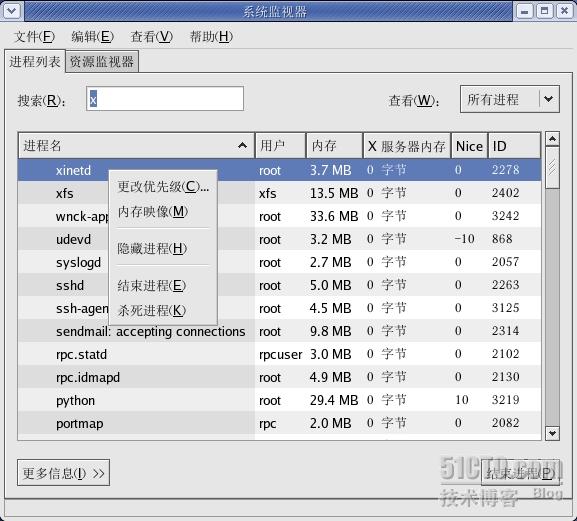Sort by 内存 column header
Viewport: 577px width, 521px height.
pos(334,146)
